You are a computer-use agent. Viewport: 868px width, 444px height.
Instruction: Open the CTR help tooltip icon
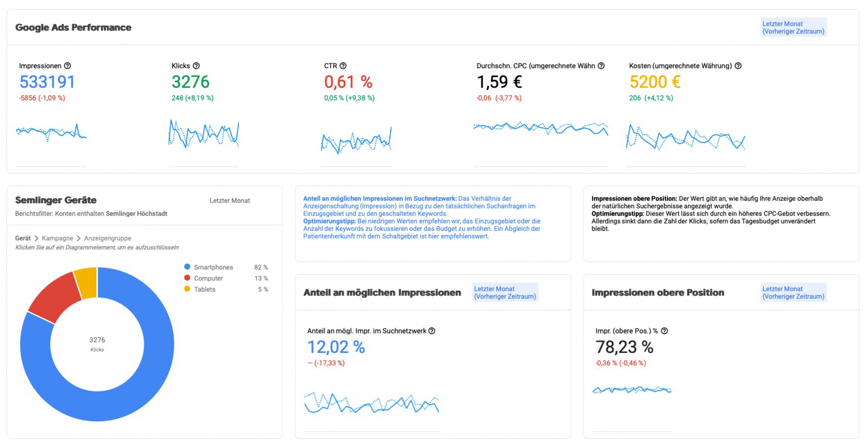pos(343,66)
